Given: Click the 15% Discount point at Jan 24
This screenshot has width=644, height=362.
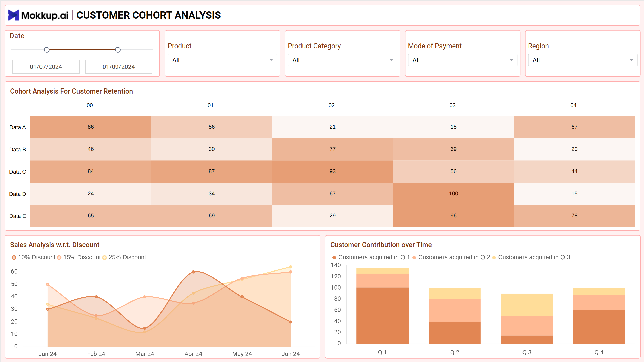Looking at the screenshot, I should click(x=48, y=284).
